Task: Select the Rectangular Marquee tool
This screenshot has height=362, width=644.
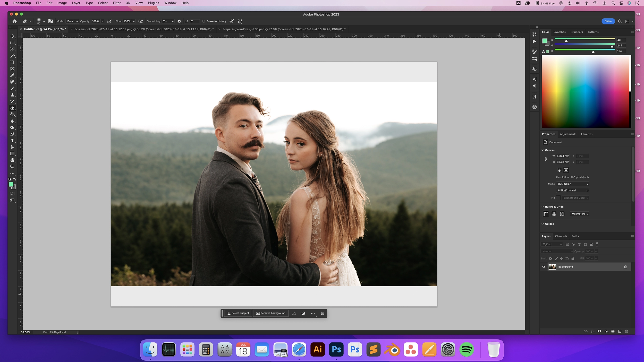Action: pyautogui.click(x=12, y=42)
